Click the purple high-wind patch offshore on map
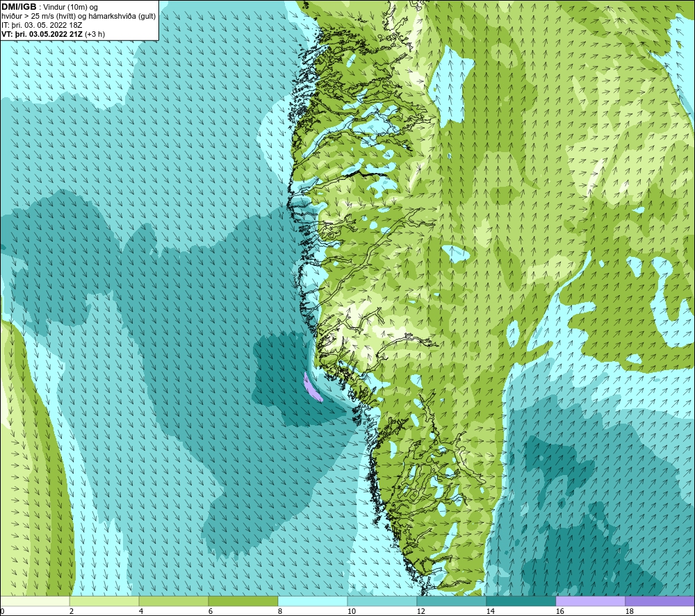The width and height of the screenshot is (695, 616). pos(312,388)
